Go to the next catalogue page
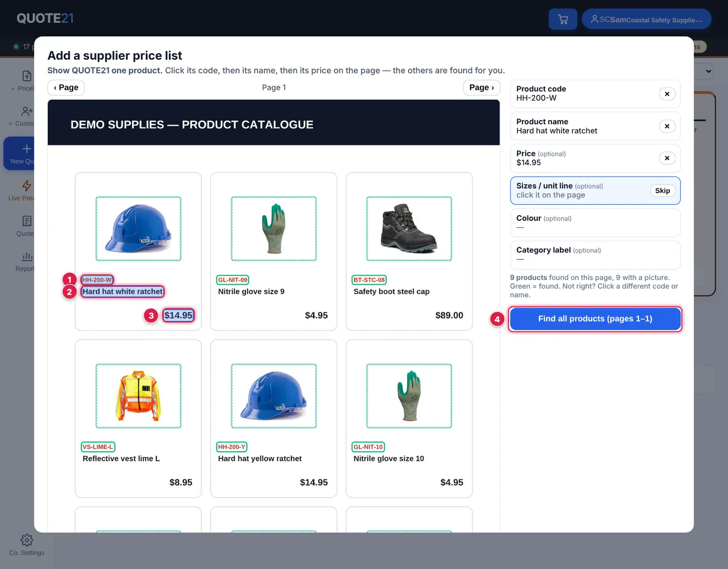The width and height of the screenshot is (728, 569). click(x=481, y=87)
